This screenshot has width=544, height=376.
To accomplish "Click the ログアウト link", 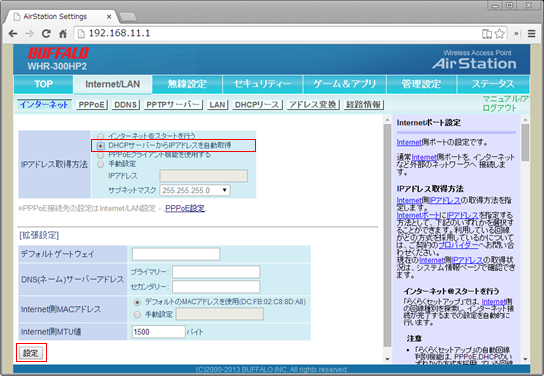I will point(499,108).
